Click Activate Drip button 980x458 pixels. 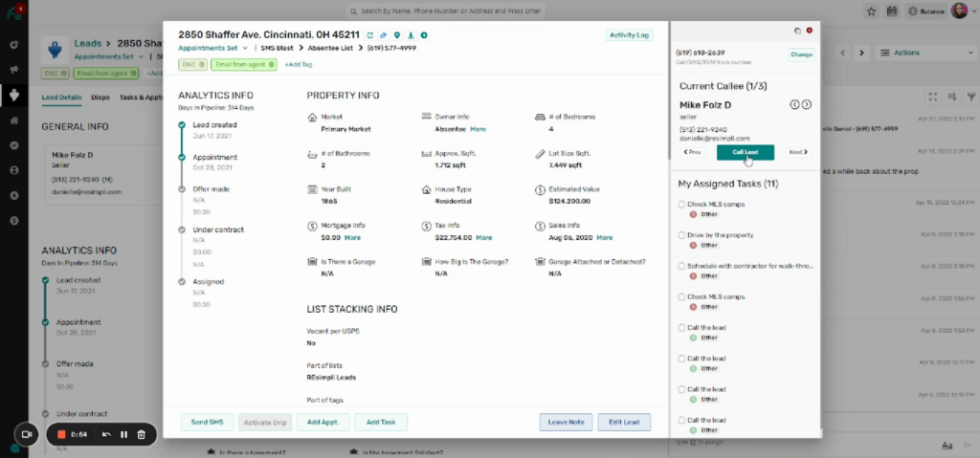coord(265,423)
